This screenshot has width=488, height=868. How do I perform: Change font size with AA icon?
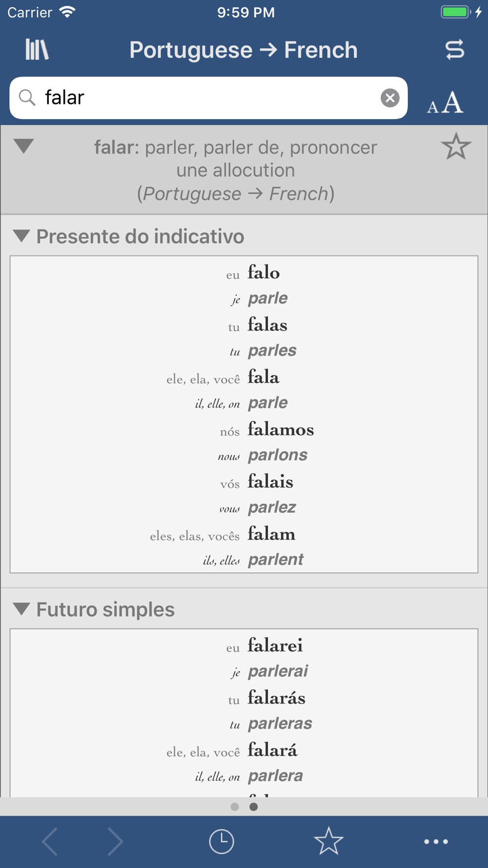click(445, 103)
